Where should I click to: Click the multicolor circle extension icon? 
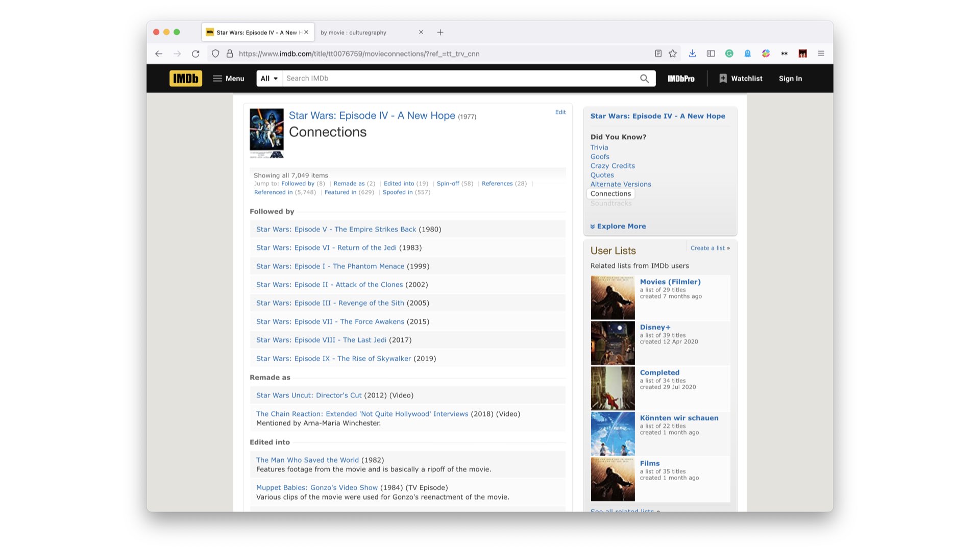[x=766, y=54]
